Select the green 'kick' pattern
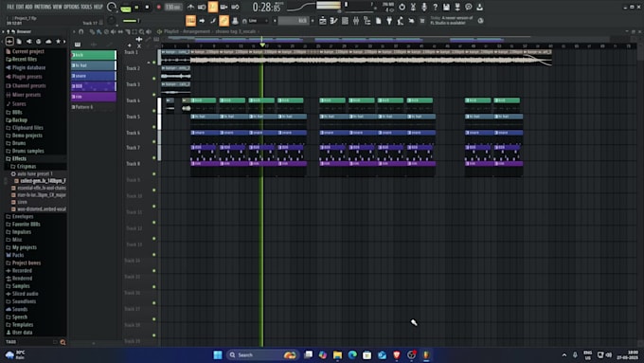Screen dimensions: 644x363 click(x=94, y=55)
